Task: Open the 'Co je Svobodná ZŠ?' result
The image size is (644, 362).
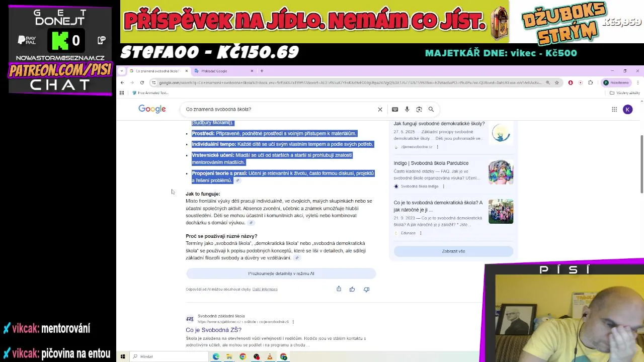Action: 213,330
